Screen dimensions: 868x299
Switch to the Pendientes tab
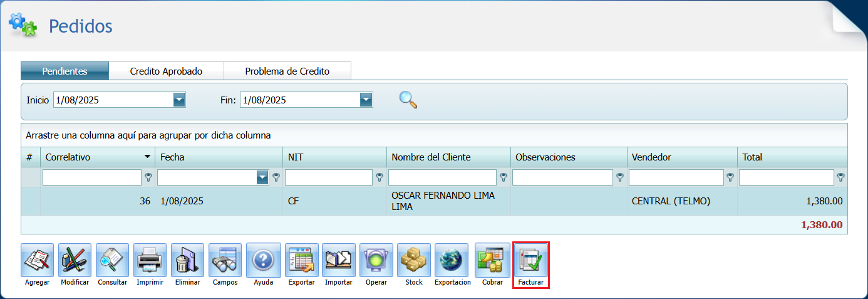pos(65,71)
